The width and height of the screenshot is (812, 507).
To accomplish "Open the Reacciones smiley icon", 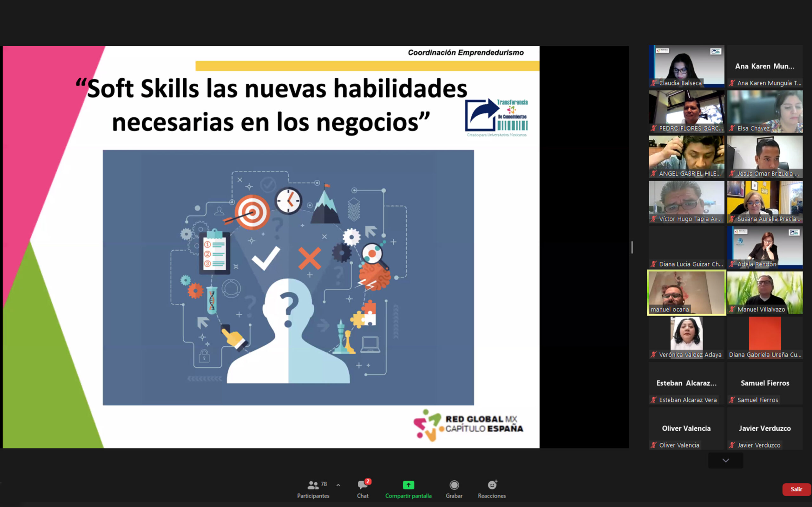I will tap(492, 485).
